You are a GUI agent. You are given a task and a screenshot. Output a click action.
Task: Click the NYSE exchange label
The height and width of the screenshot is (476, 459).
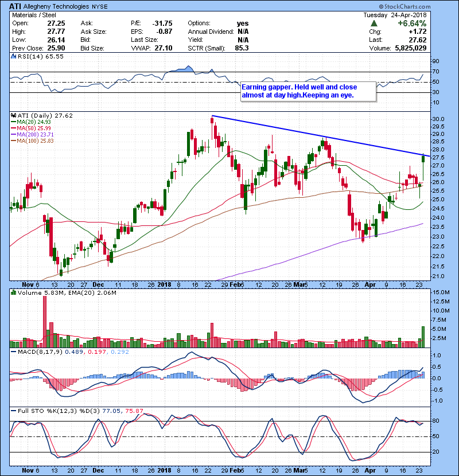point(100,6)
